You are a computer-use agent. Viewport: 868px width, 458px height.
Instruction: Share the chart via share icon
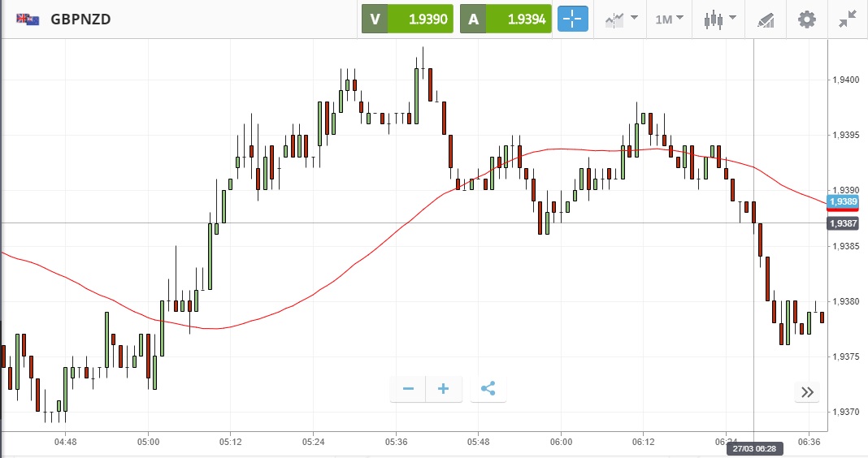click(488, 389)
